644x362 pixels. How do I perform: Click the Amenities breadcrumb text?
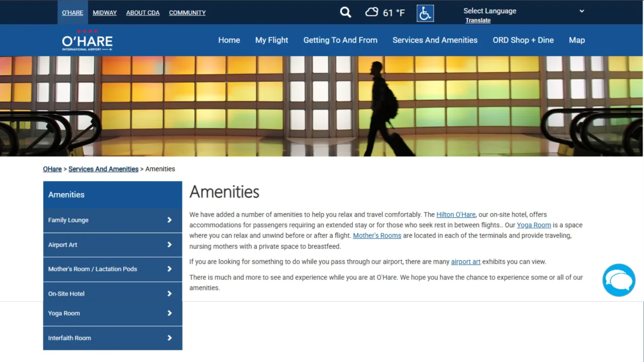pos(160,169)
